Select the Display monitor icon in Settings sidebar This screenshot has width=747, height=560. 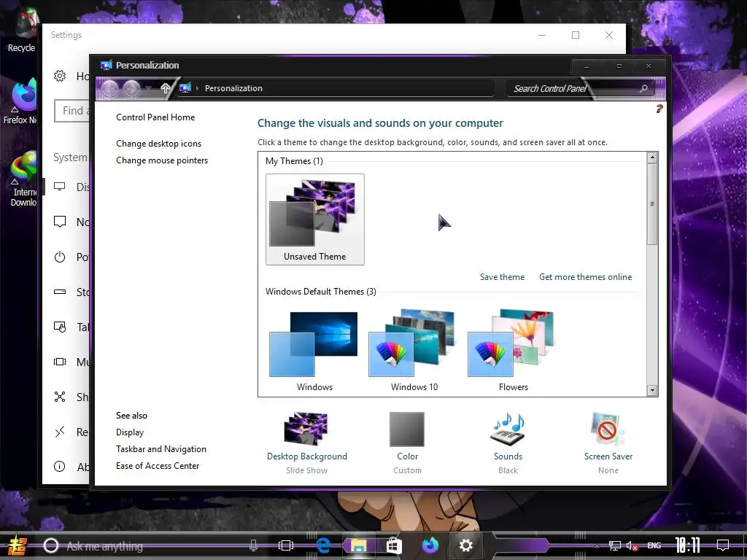tap(60, 187)
